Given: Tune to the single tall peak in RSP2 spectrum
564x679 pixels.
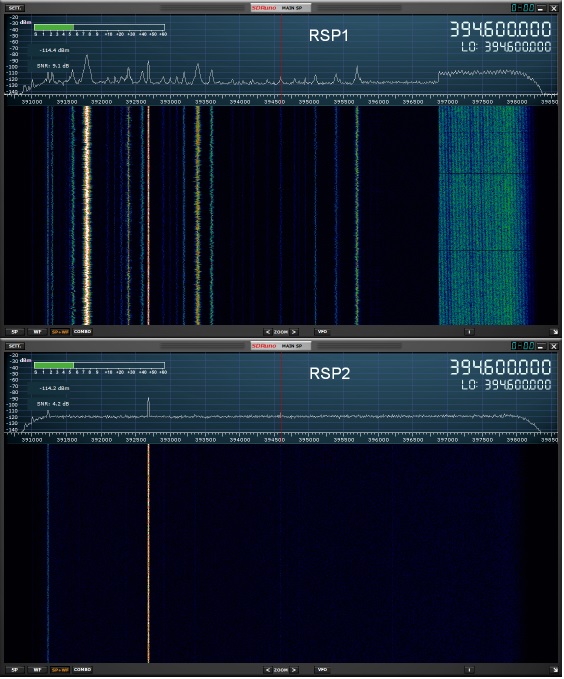Looking at the screenshot, I should [149, 407].
